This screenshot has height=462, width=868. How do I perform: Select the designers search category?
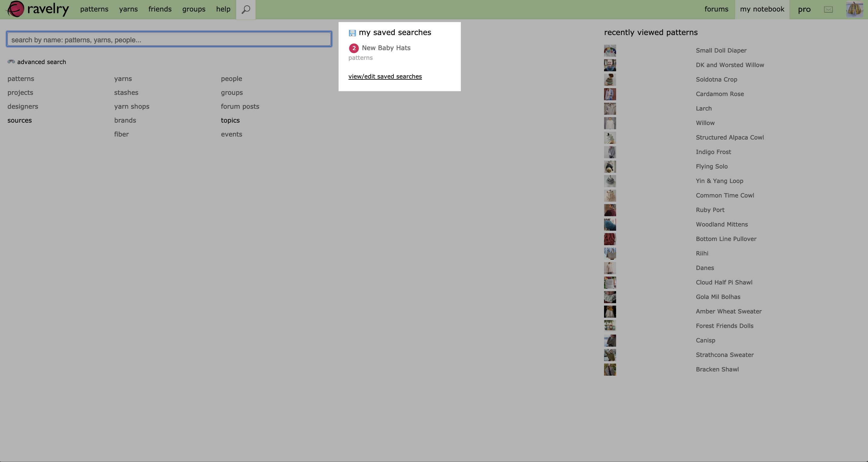(23, 107)
